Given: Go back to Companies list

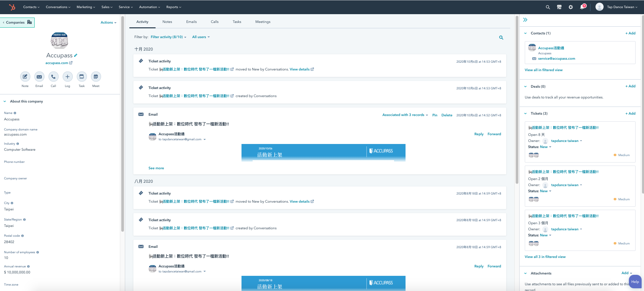Looking at the screenshot, I should click(x=17, y=22).
